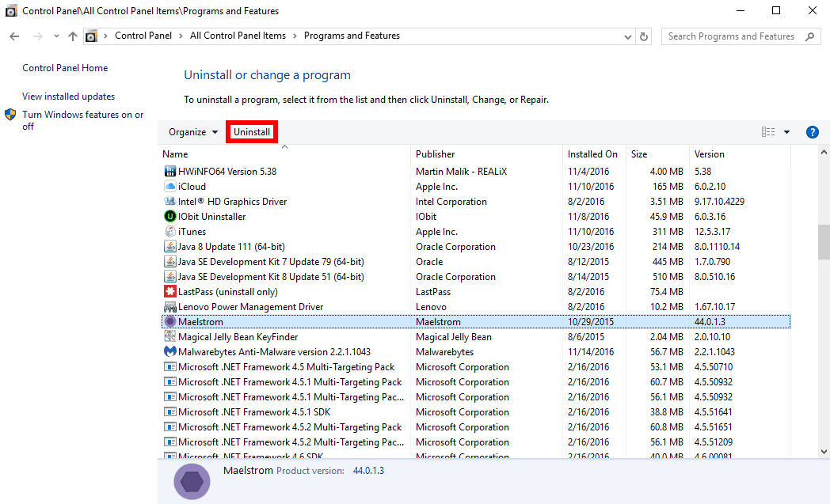Viewport: 830px width, 504px height.
Task: Select LastPass (uninstall only) entry
Action: [227, 291]
